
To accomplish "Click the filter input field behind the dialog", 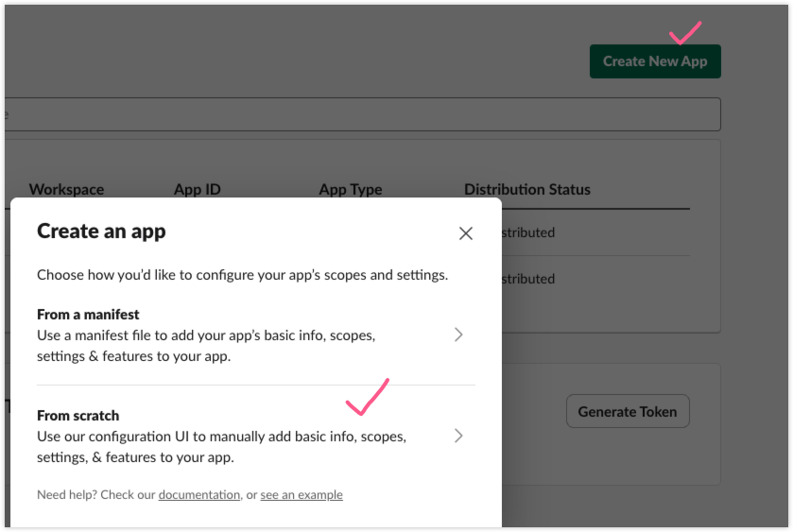I will (362, 114).
